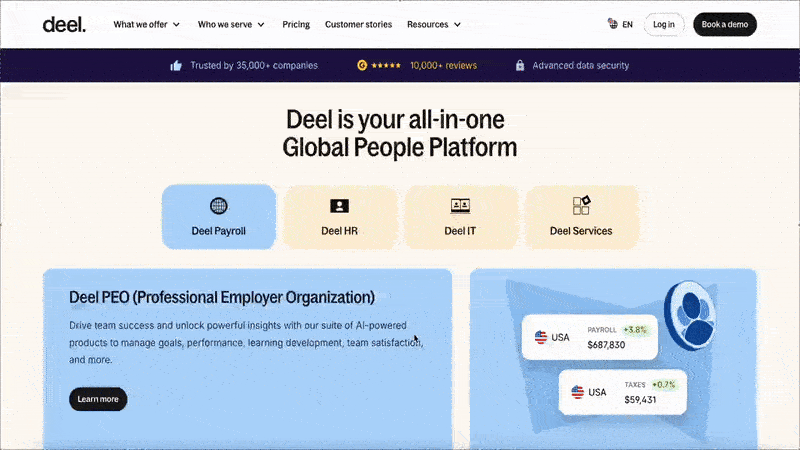This screenshot has height=450, width=800.
Task: Click the main Global People Platform headline
Action: coord(399,134)
